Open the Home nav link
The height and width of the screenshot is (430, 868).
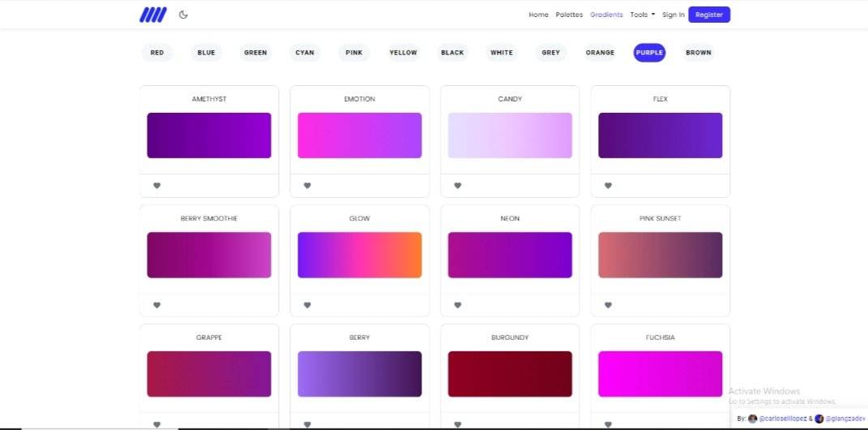click(538, 15)
